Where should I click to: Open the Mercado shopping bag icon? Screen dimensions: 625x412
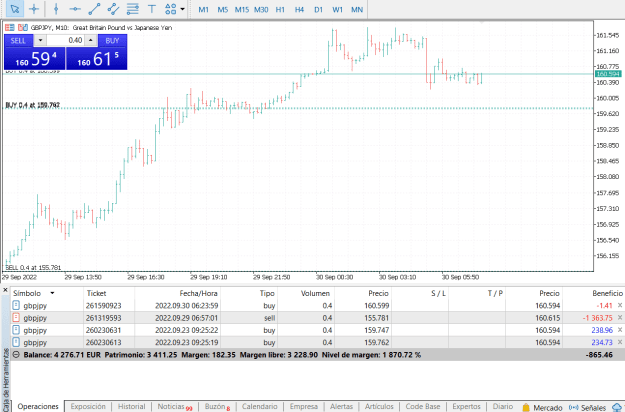coord(526,407)
